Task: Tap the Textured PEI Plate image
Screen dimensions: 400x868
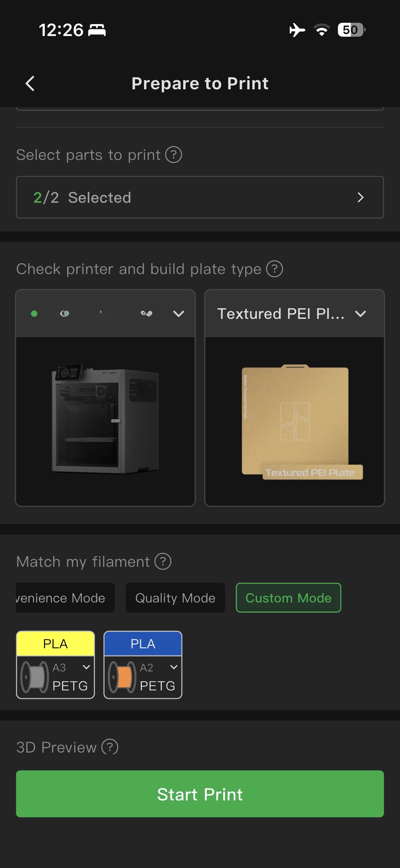Action: tap(302, 422)
